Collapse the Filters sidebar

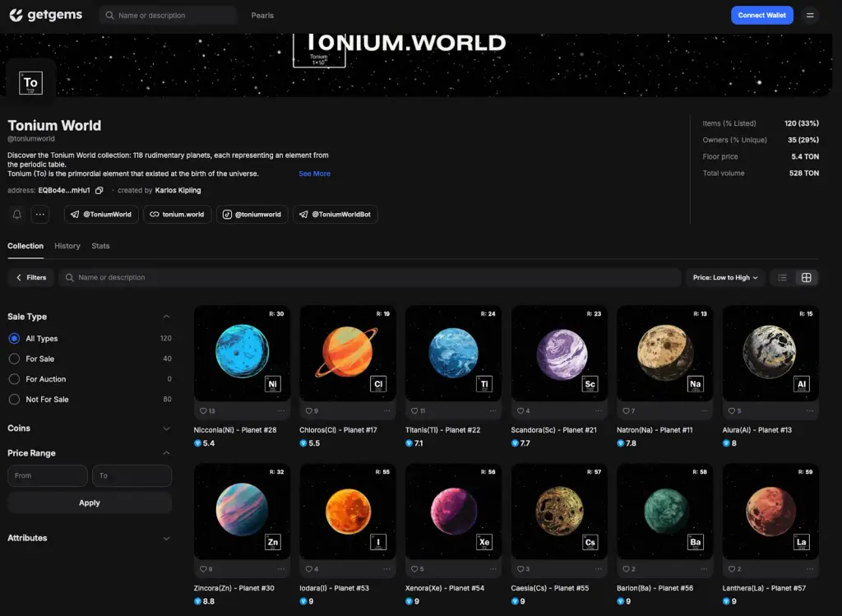click(x=31, y=278)
